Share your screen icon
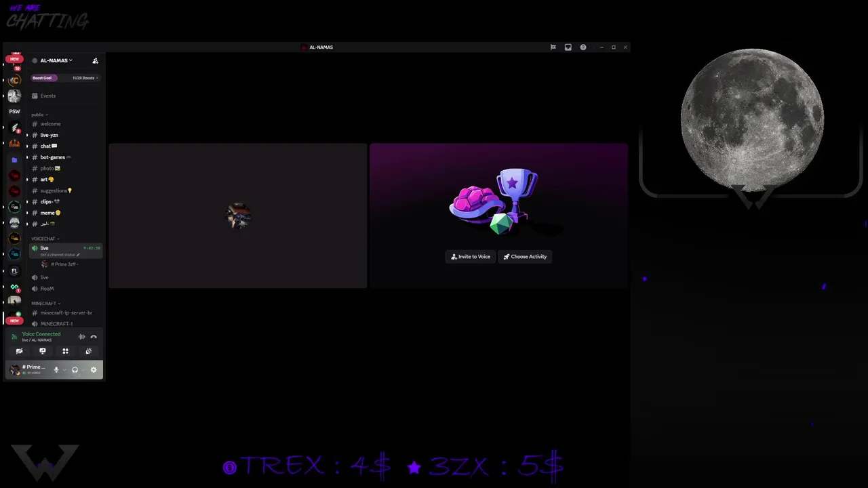This screenshot has width=868, height=488. point(42,351)
